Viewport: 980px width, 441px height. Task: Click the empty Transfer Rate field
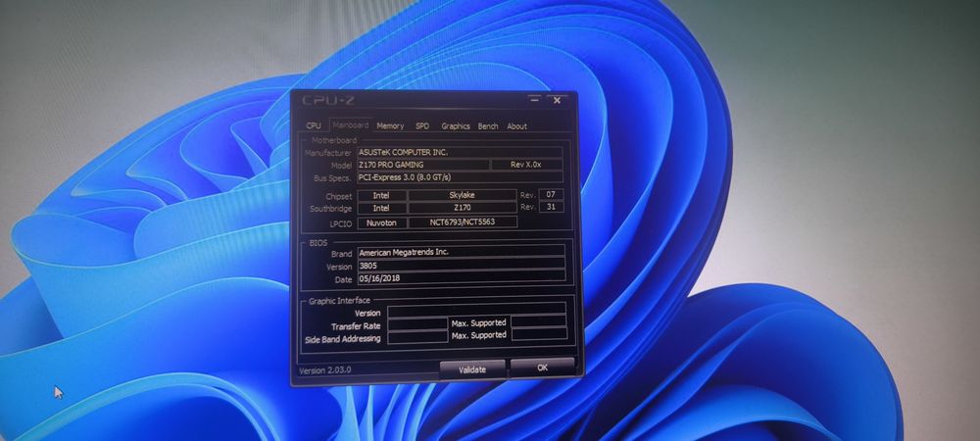(x=417, y=324)
